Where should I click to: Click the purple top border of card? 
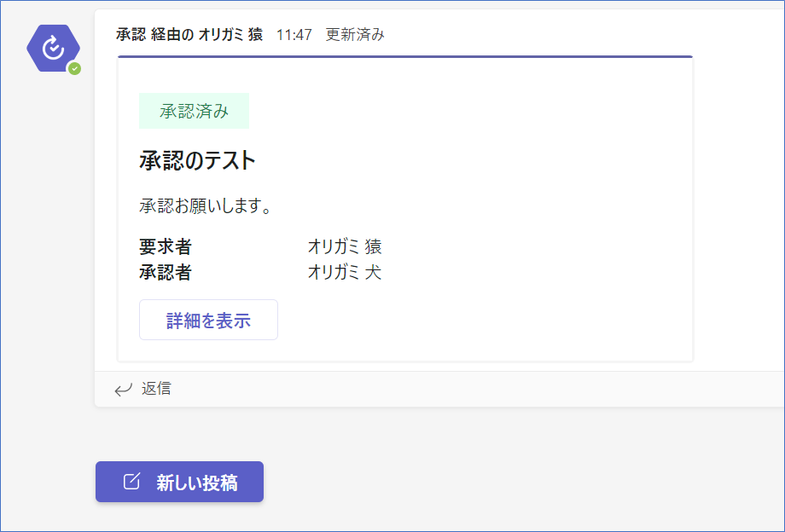(x=404, y=57)
